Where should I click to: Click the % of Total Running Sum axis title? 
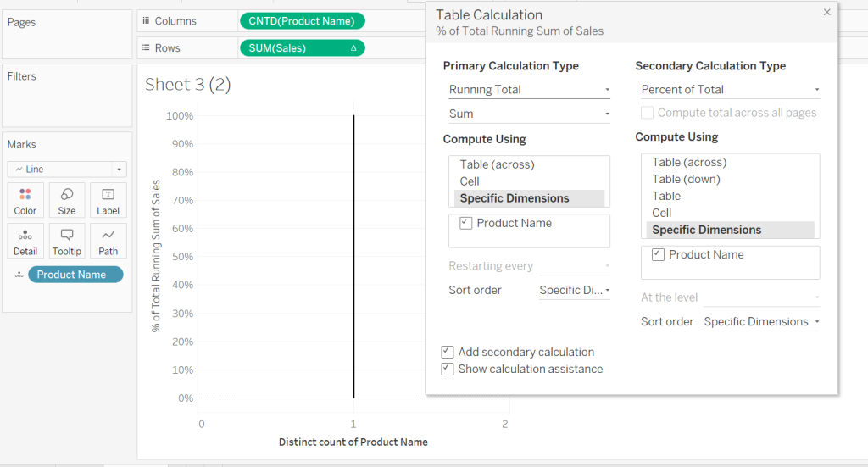tap(156, 256)
